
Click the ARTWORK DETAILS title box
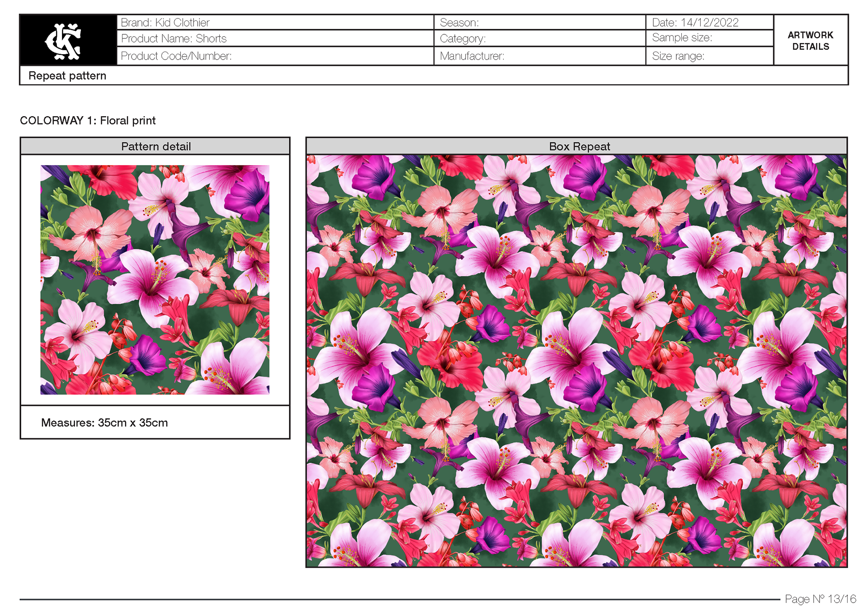[810, 41]
